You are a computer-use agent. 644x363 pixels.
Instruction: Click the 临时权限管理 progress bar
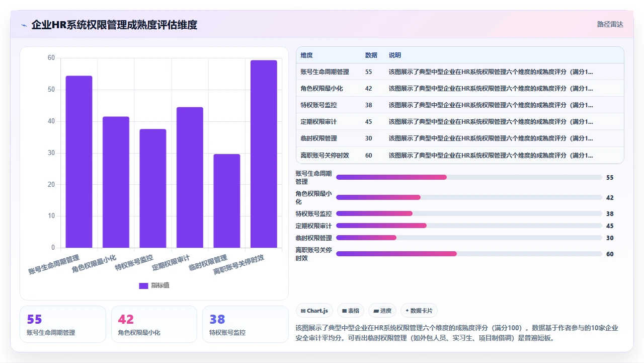(x=469, y=238)
